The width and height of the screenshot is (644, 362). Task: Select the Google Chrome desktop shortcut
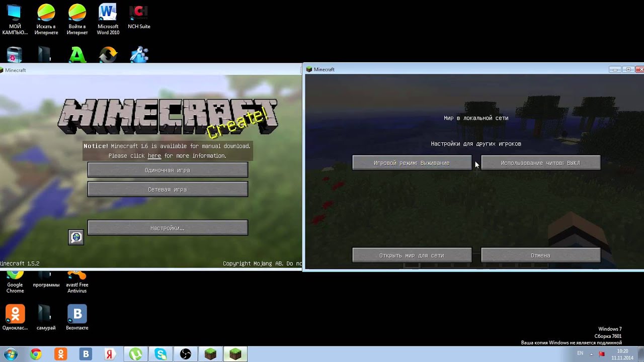click(x=15, y=282)
